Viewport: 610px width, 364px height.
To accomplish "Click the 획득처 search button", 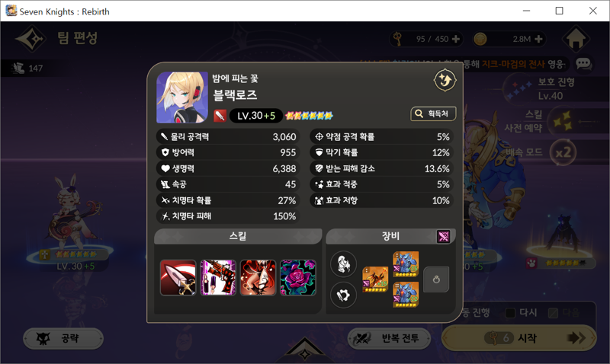I will coord(433,113).
